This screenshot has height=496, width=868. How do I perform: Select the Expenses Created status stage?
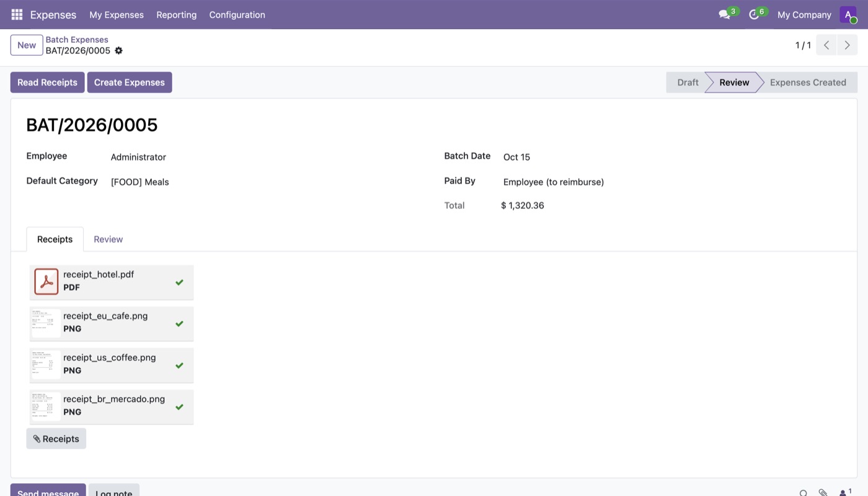tap(808, 82)
